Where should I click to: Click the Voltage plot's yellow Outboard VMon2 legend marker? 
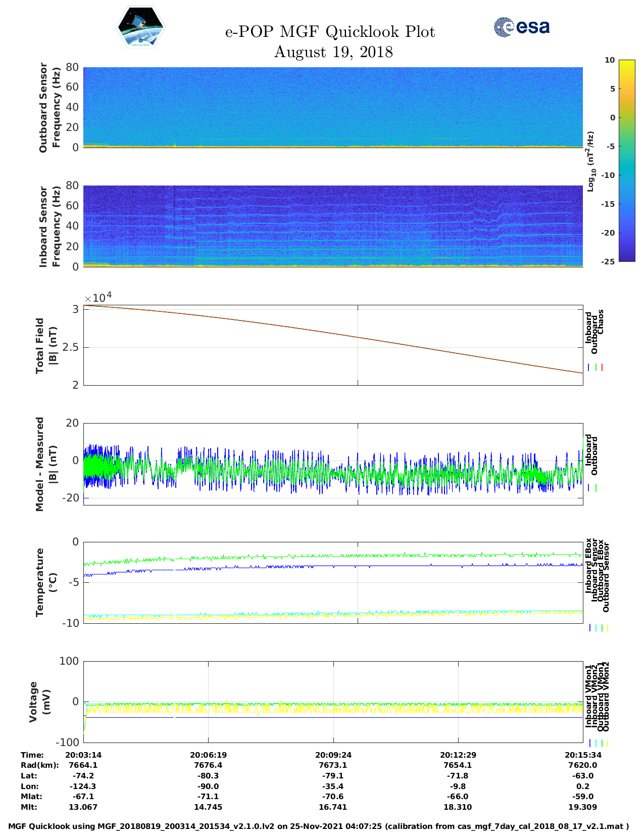coord(607,743)
